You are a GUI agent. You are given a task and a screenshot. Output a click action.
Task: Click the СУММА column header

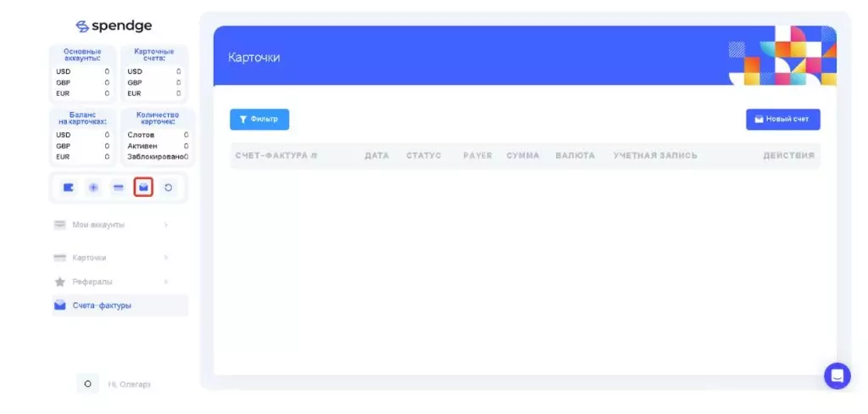522,156
